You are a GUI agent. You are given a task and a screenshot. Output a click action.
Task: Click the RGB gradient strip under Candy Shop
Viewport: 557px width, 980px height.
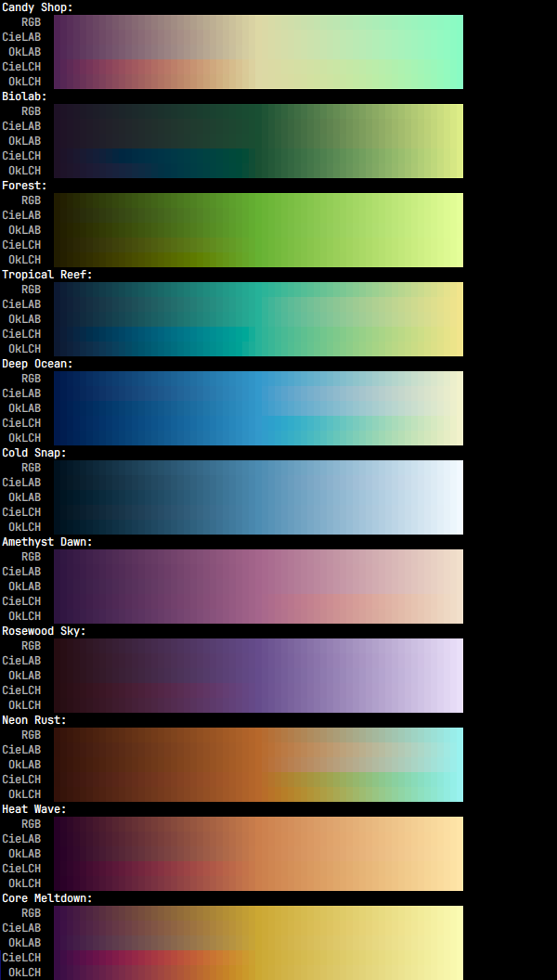click(258, 22)
